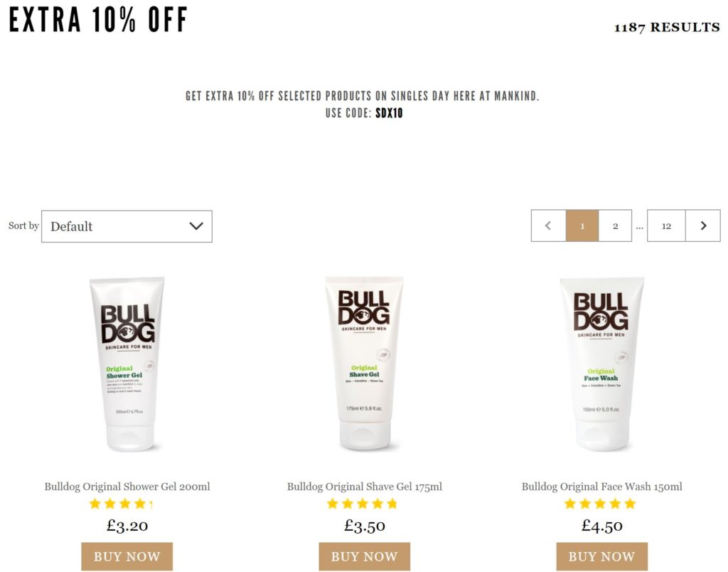This screenshot has height=572, width=728.
Task: Go to next page arrow
Action: [x=703, y=226]
